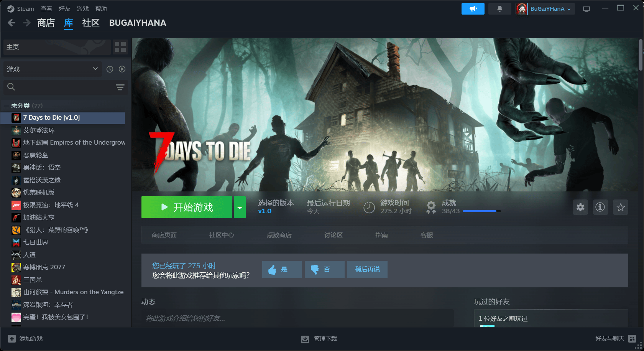
Task: Open the 指南 link
Action: pyautogui.click(x=381, y=235)
